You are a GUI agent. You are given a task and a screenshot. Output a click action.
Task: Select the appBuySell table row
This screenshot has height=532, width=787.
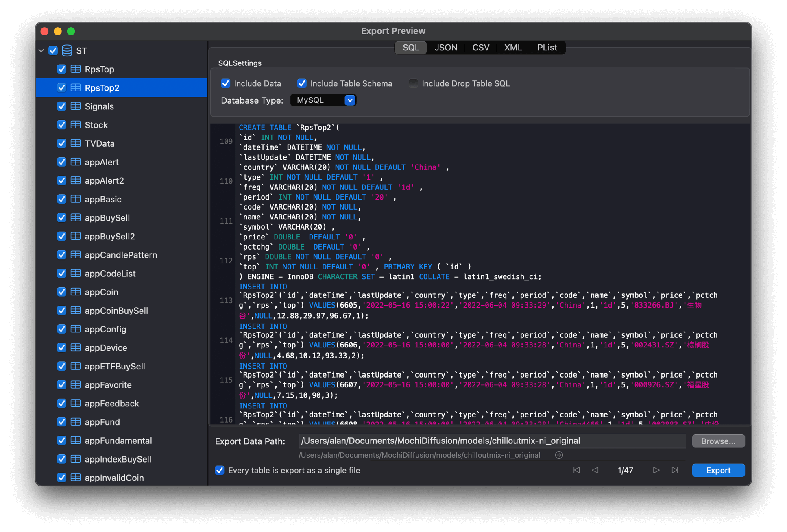(x=122, y=217)
